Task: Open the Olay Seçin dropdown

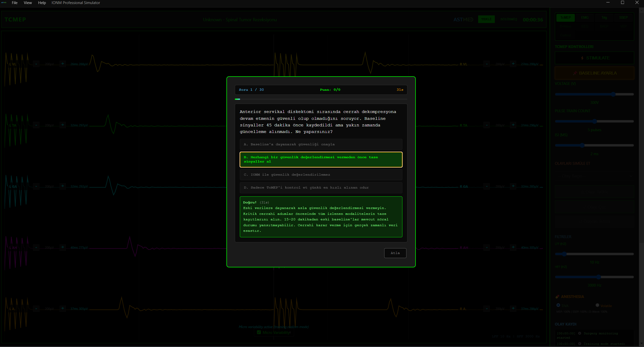Action: point(594,176)
